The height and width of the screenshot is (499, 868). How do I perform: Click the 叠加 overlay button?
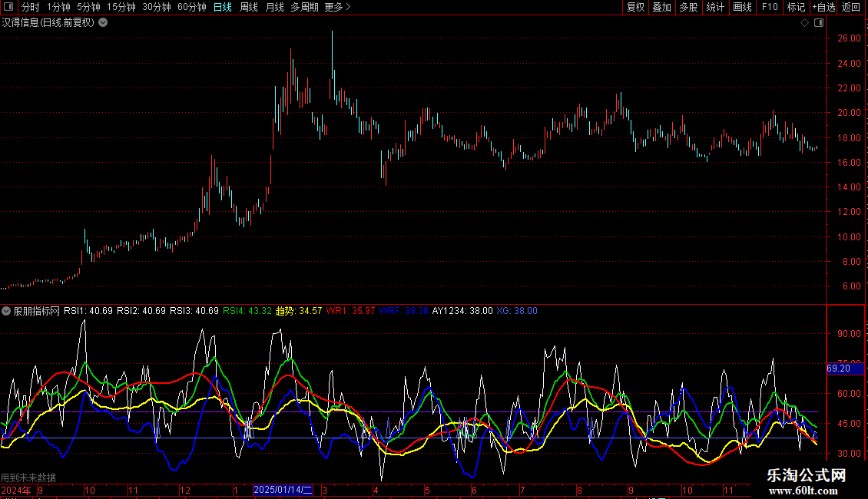(x=661, y=7)
